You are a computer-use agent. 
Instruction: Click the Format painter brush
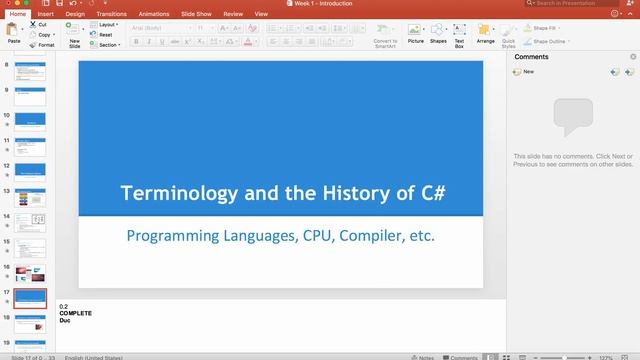coord(33,45)
